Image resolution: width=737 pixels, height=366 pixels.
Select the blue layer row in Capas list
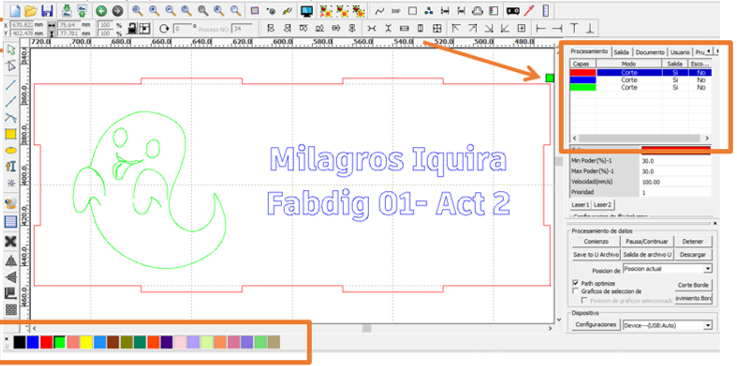641,80
